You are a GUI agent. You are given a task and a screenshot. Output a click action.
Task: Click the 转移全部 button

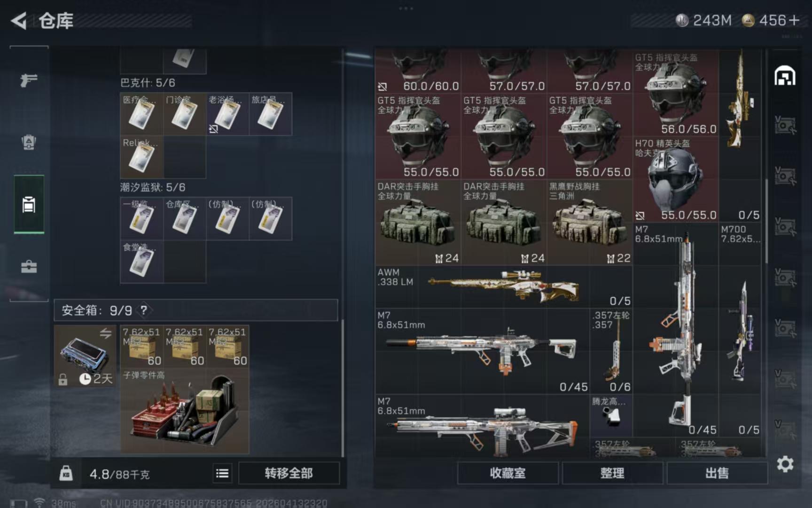click(289, 473)
